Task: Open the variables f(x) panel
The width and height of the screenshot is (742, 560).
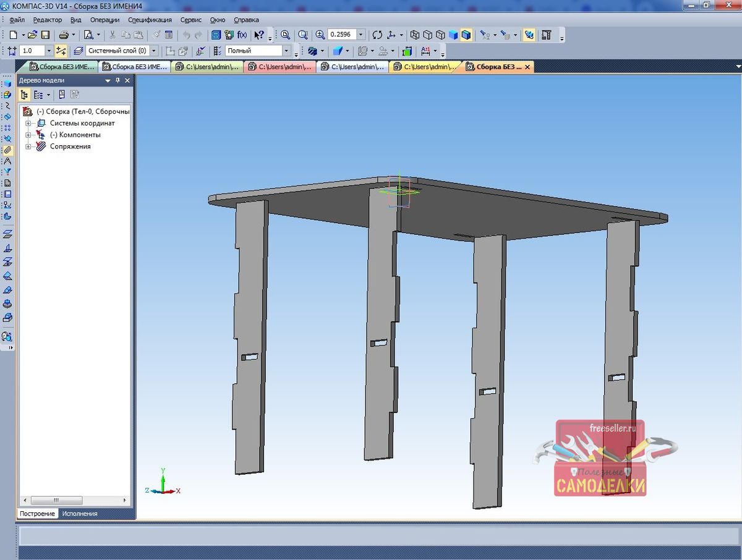Action: click(242, 35)
